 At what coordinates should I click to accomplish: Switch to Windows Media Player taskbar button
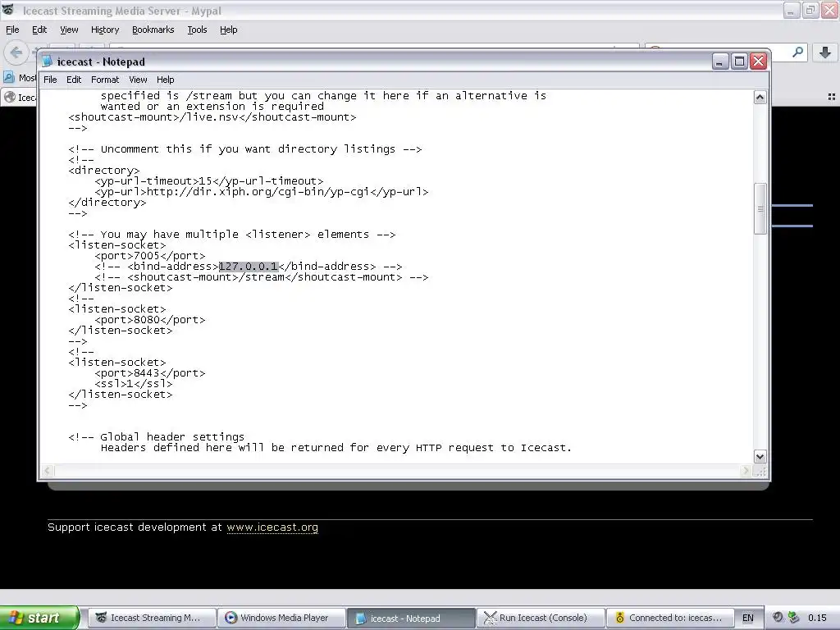281,618
